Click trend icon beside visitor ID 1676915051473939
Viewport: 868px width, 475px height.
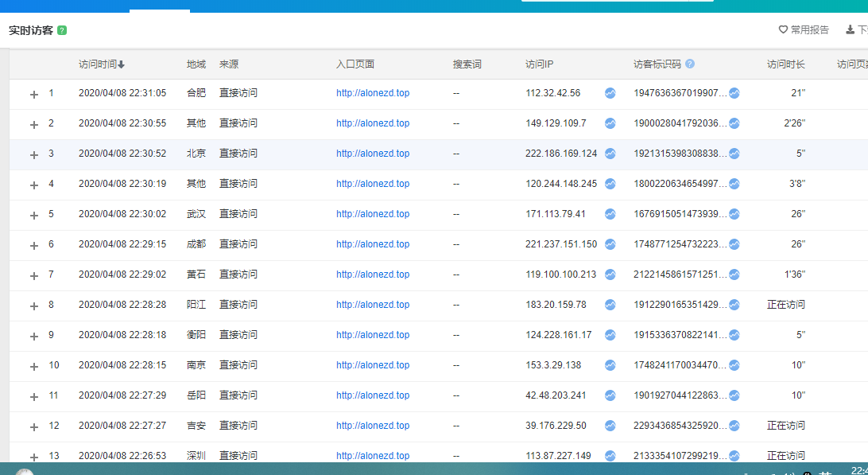click(x=734, y=214)
